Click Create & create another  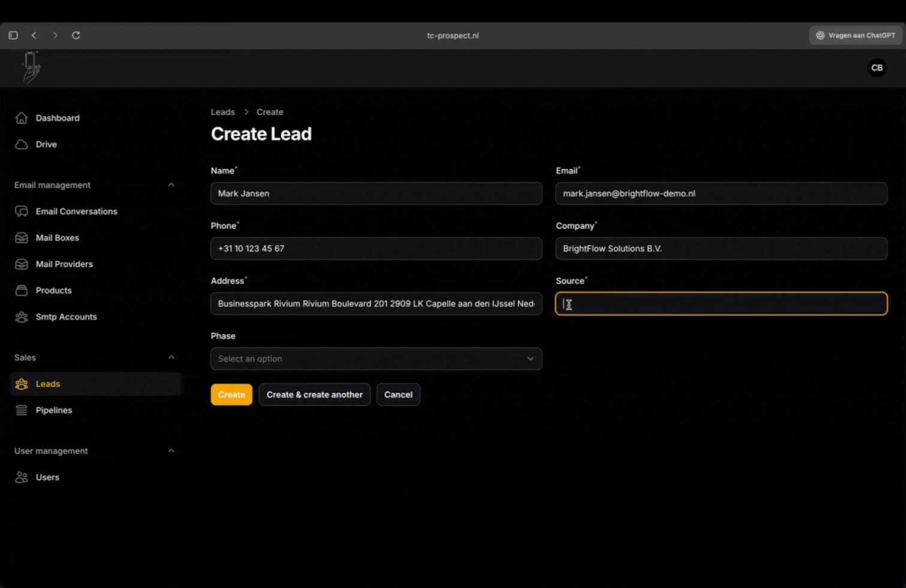pyautogui.click(x=314, y=395)
